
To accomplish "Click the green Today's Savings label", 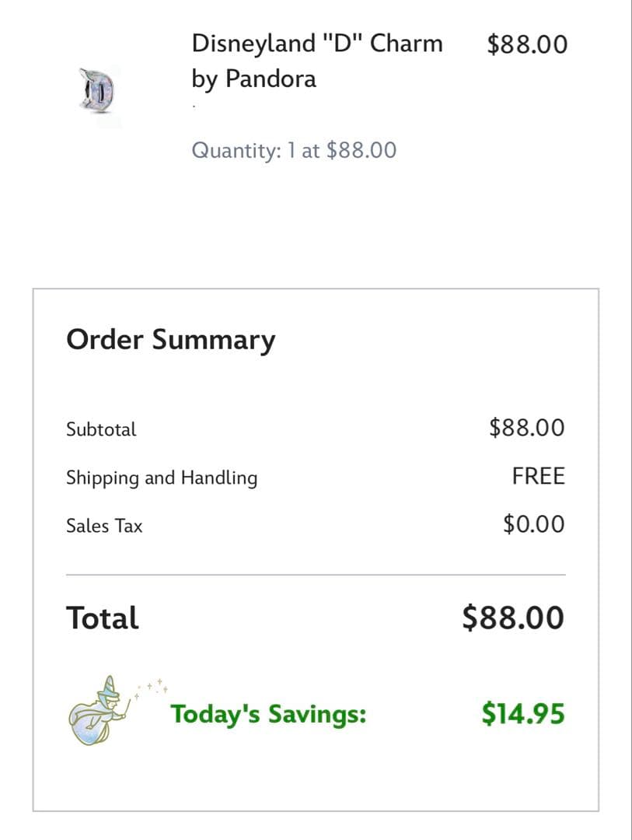I will click(x=268, y=714).
